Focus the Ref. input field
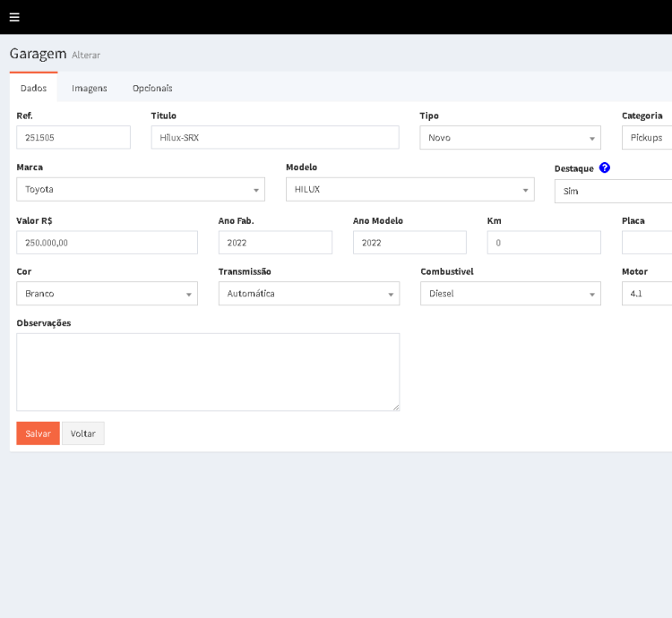 [x=73, y=137]
